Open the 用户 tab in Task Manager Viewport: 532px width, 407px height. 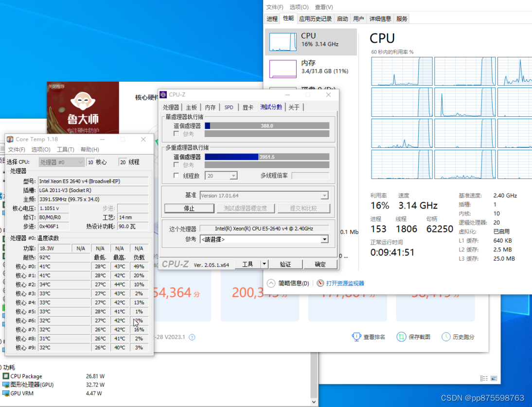pyautogui.click(x=358, y=18)
